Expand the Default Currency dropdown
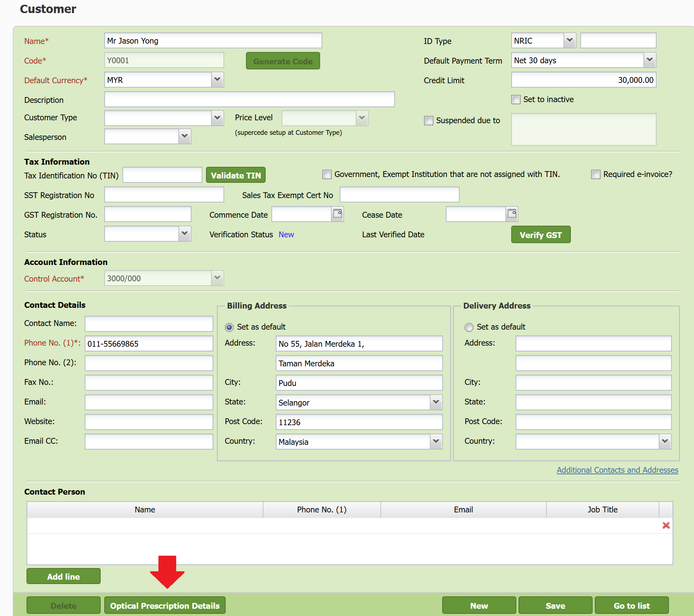This screenshot has width=694, height=616. [x=217, y=80]
